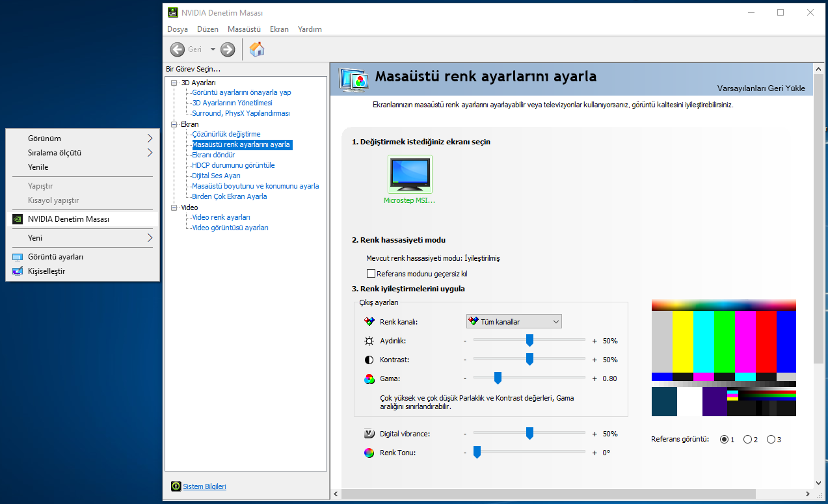Select 'Çözünürlük değiştirme' in the tree
Viewport: 828px width, 504px height.
(x=226, y=134)
